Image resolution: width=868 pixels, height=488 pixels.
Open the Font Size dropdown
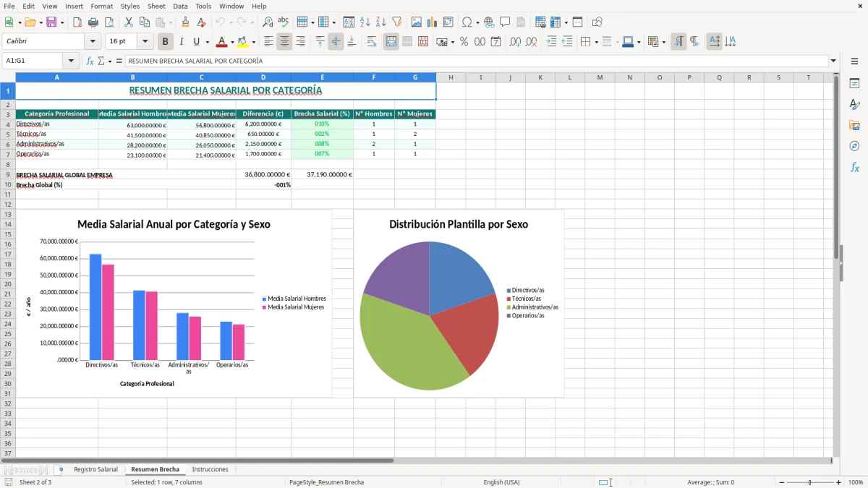click(145, 42)
